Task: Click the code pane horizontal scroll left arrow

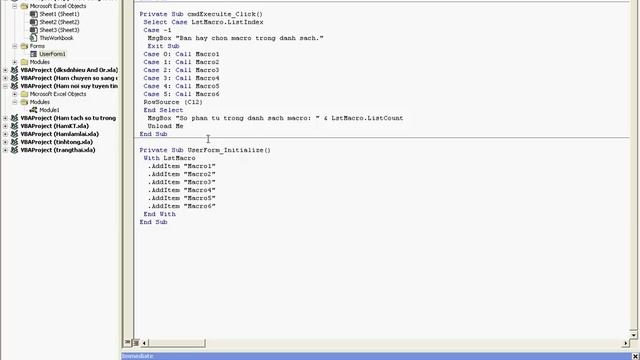Action: pos(144,343)
